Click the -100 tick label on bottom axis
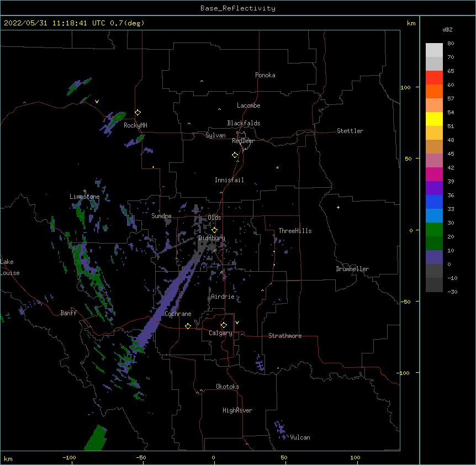The width and height of the screenshot is (476, 465). 69,458
